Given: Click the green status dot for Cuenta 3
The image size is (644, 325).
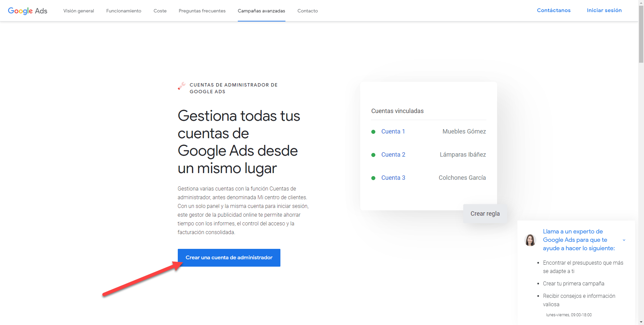Looking at the screenshot, I should point(373,178).
